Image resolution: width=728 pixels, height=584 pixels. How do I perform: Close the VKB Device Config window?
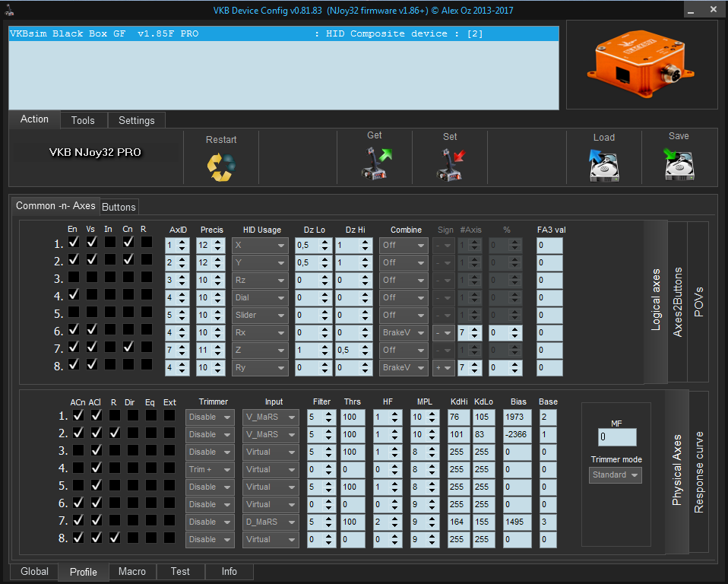[714, 9]
